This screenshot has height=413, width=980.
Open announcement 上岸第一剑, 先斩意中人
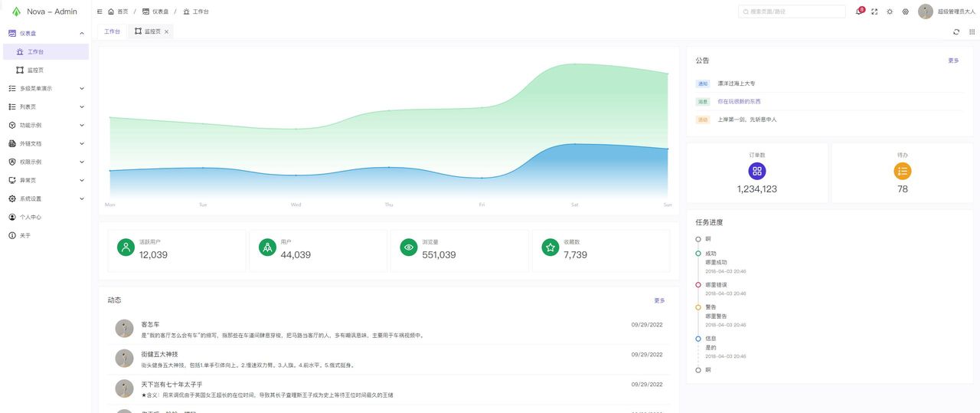tap(747, 120)
